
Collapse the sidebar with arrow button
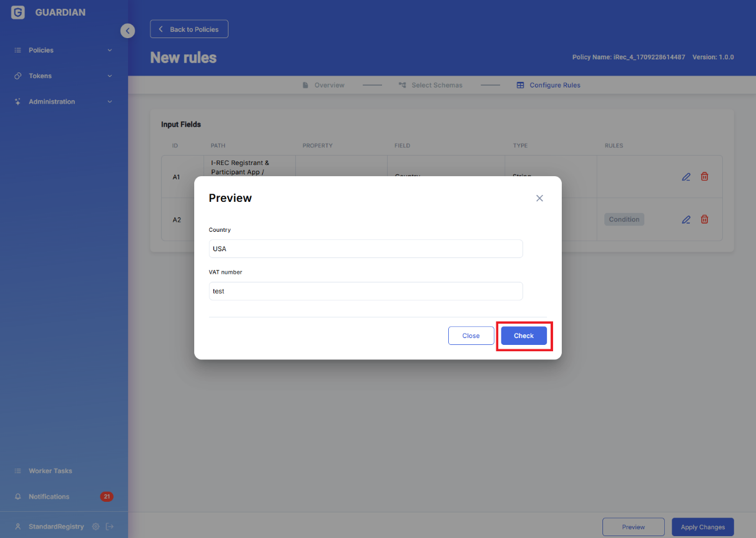pos(127,31)
